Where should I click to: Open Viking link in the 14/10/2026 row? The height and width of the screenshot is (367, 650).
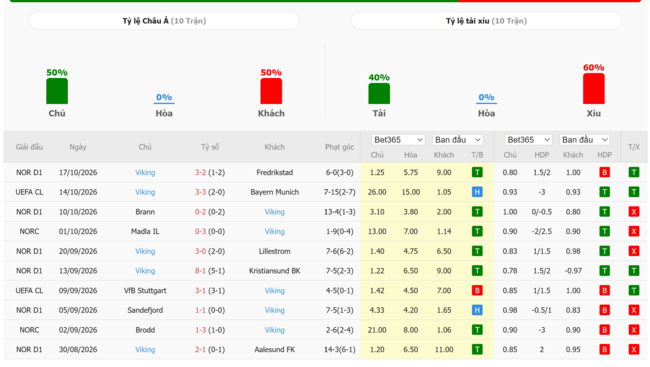145,192
